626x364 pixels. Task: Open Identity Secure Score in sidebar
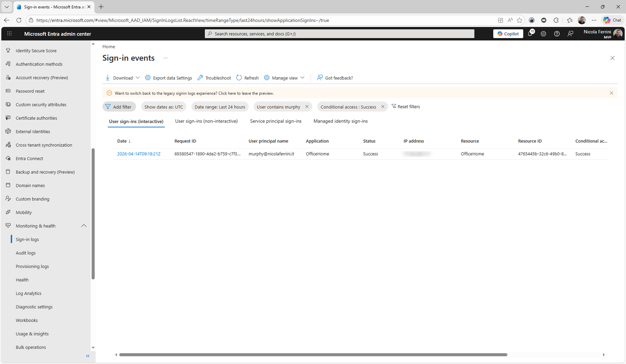[x=36, y=51]
